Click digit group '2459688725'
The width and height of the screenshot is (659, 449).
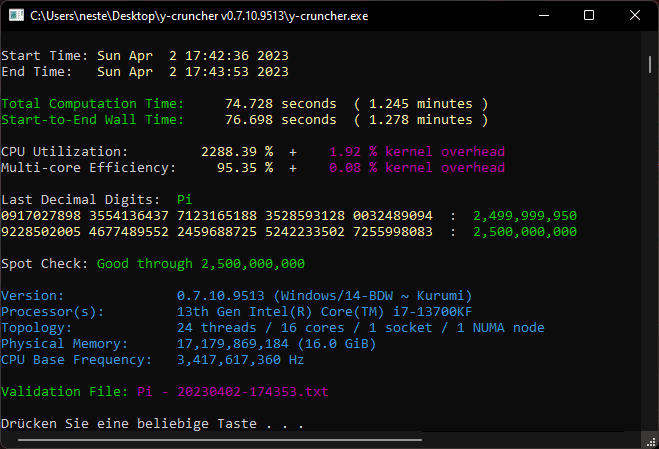click(217, 231)
